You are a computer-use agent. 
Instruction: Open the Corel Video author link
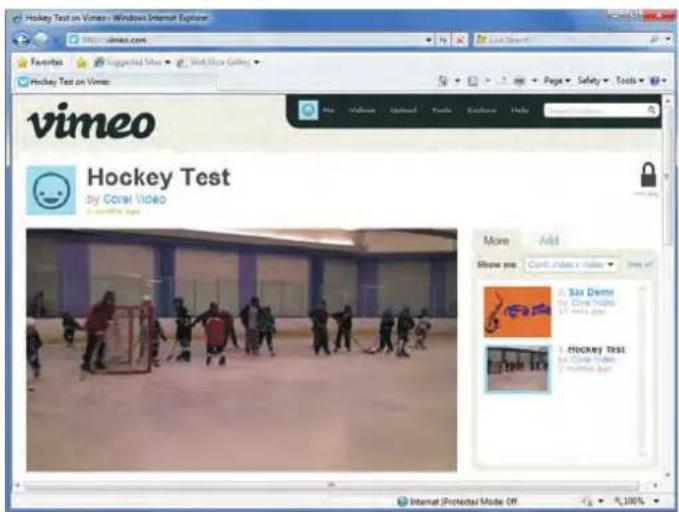[x=135, y=199]
